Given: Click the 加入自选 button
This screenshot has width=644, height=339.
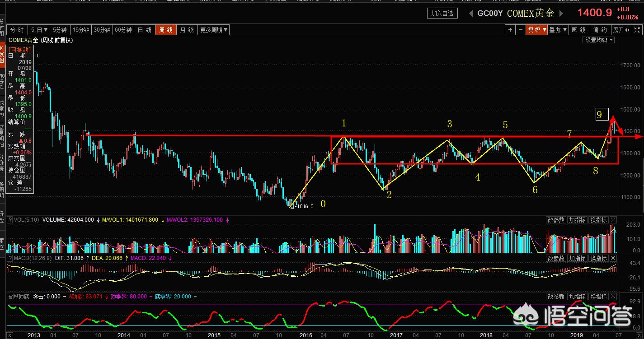Looking at the screenshot, I should coord(442,13).
